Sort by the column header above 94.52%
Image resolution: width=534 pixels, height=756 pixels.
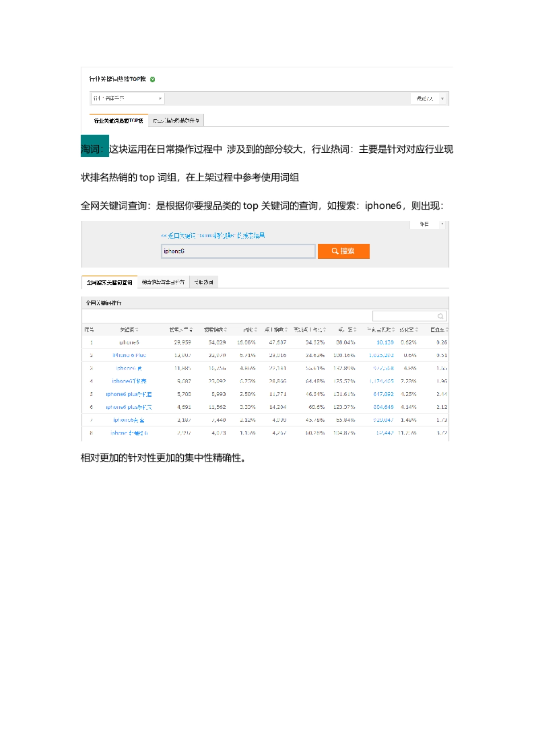click(x=310, y=330)
